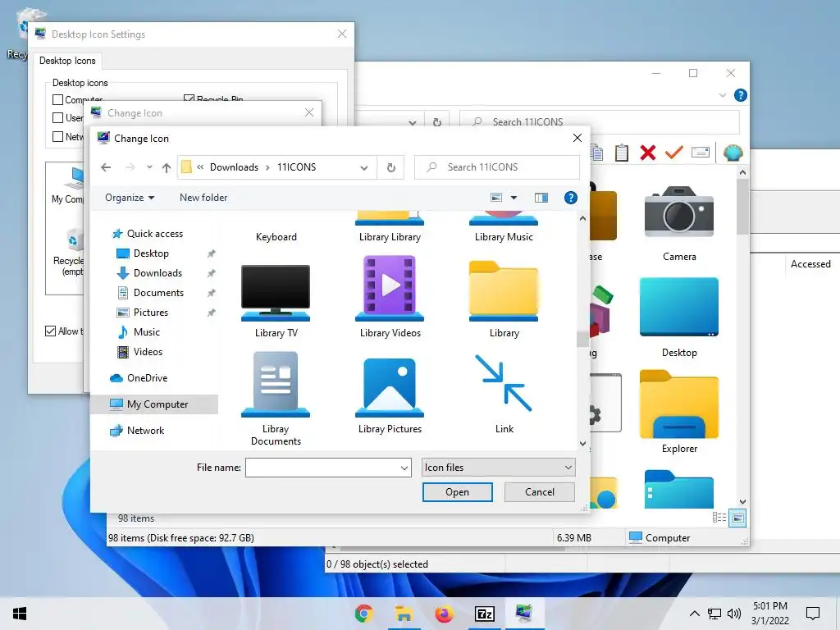This screenshot has height=630, width=840.
Task: Expand the File name combo box dropdown
Action: [404, 468]
